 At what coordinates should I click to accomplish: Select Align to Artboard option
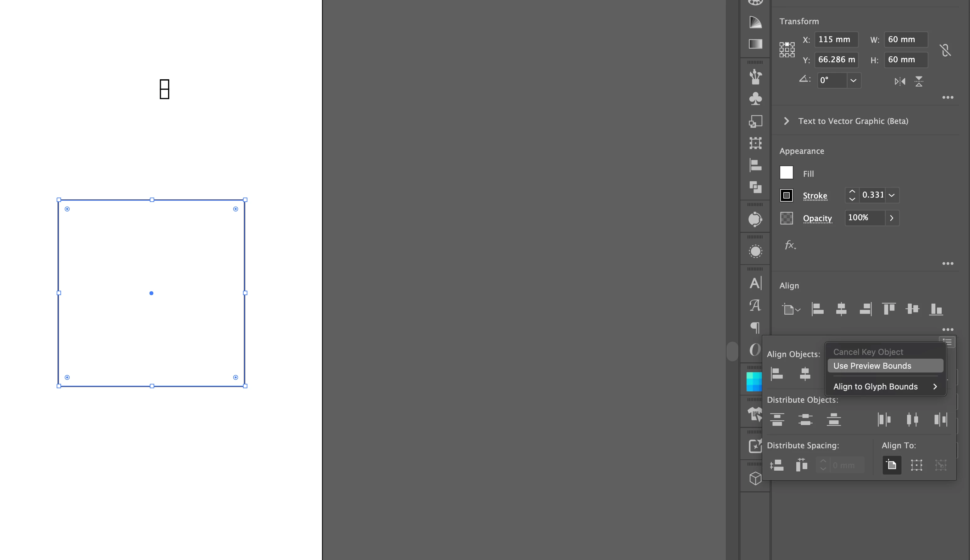(892, 465)
